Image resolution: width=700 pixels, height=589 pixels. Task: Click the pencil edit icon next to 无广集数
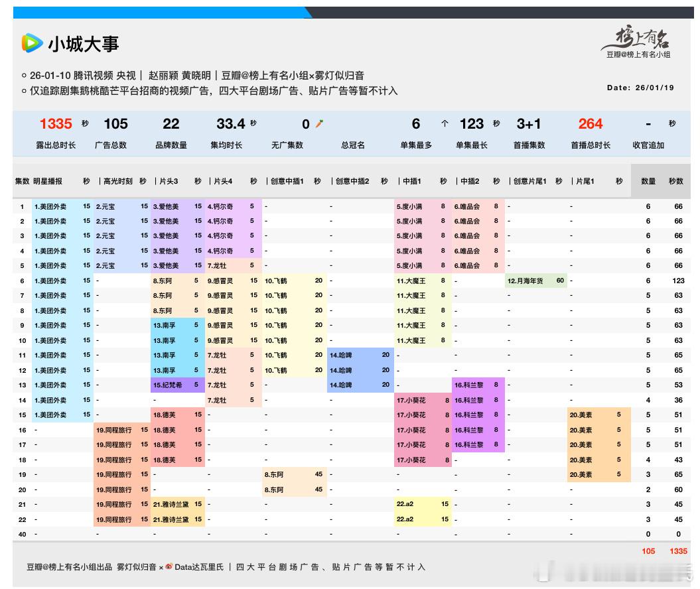tap(320, 123)
